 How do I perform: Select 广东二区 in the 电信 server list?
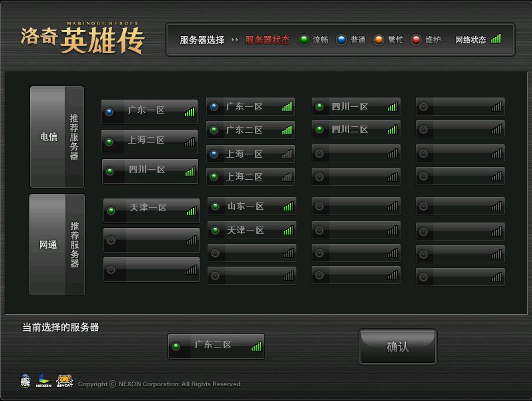point(250,130)
